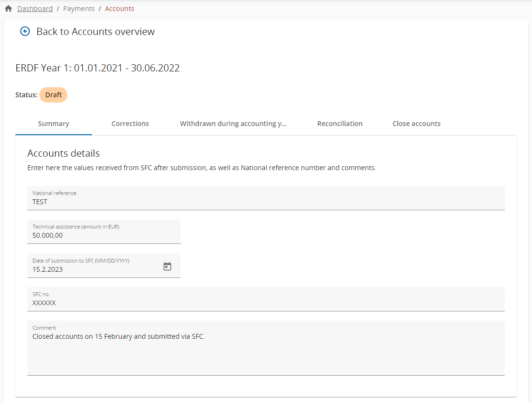This screenshot has width=532, height=403.
Task: Click the Accounts details heading
Action: point(64,153)
